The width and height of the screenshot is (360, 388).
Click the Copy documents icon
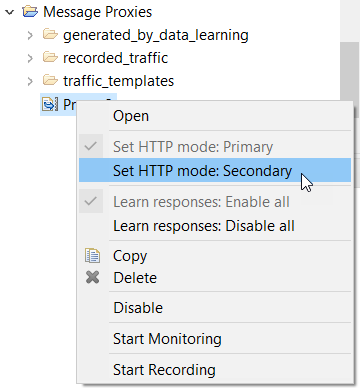point(92,256)
